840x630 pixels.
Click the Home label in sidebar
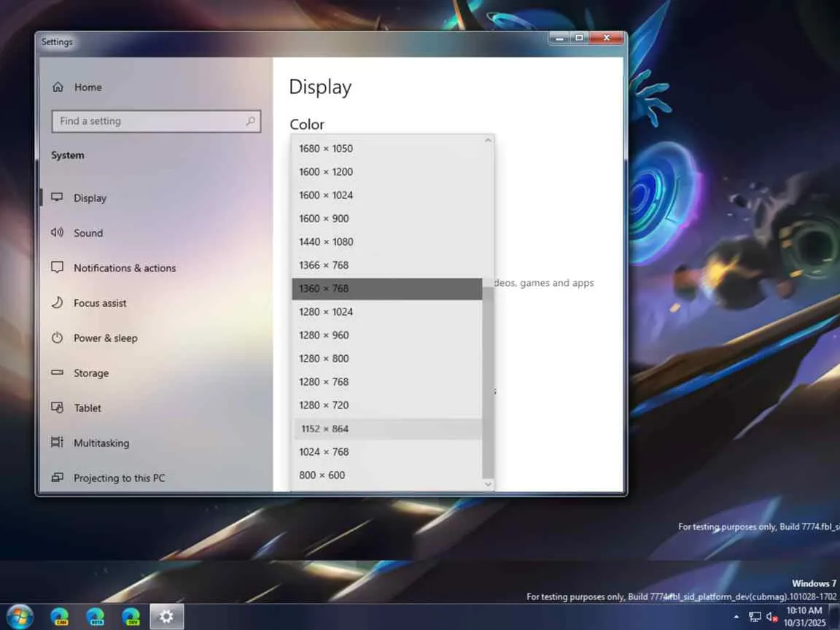click(87, 87)
